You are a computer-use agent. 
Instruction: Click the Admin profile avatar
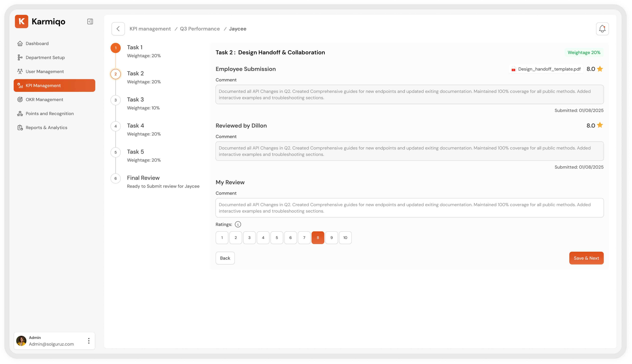[21, 341]
